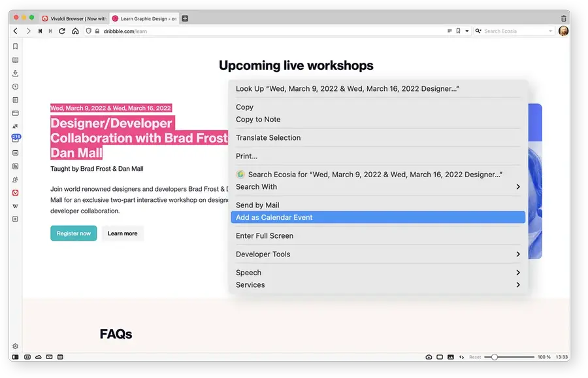This screenshot has height=378, width=588.
Task: Open the History panel clock icon
Action: tap(16, 87)
